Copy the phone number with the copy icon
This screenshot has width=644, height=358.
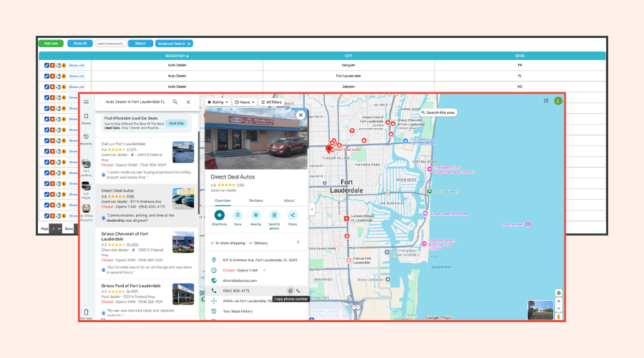[x=291, y=291]
